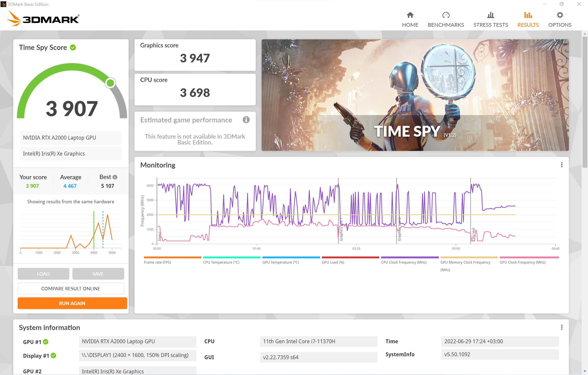Toggle the CPU Clock Frequency legend series
The width and height of the screenshot is (588, 375).
404,262
